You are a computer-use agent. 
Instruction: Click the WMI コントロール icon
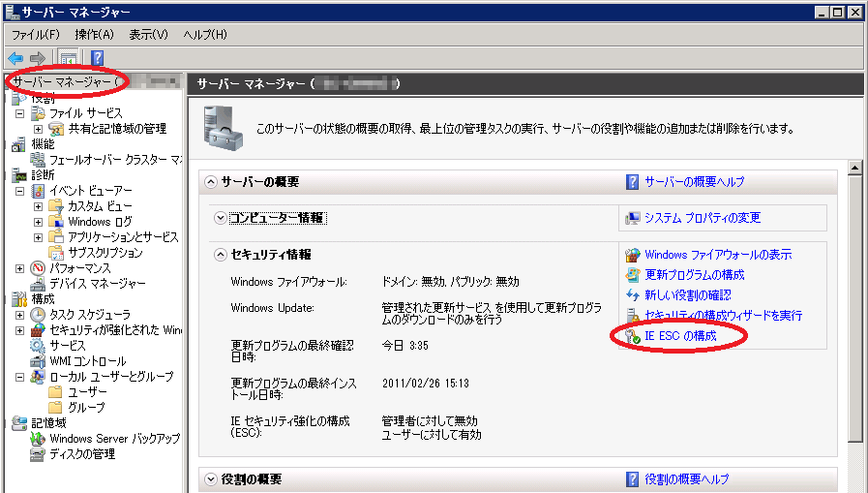pos(38,361)
